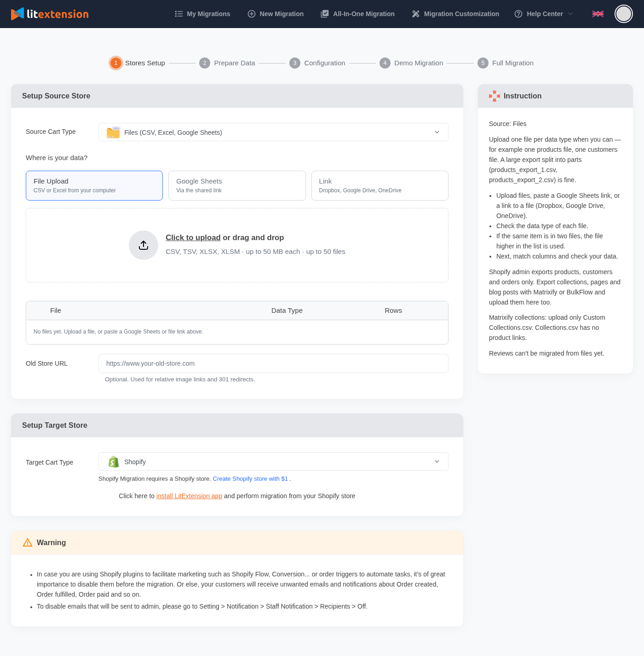
Task: Click the Help Center label
Action: 545,14
